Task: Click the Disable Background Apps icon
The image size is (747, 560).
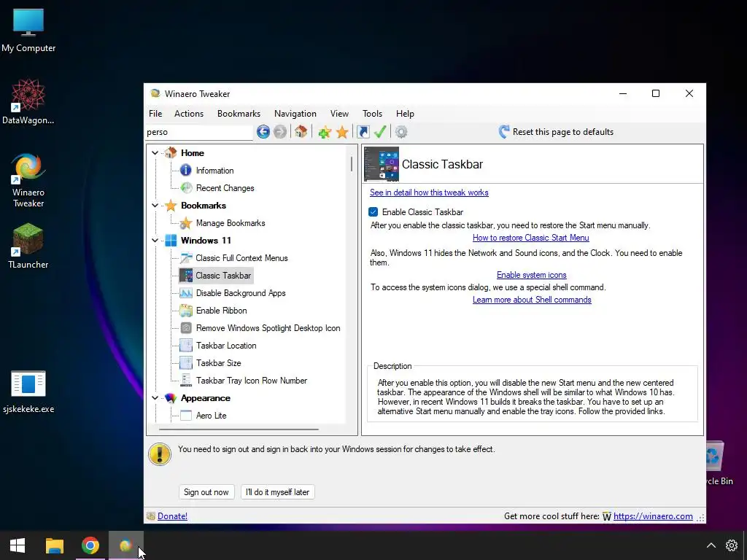Action: coord(186,293)
